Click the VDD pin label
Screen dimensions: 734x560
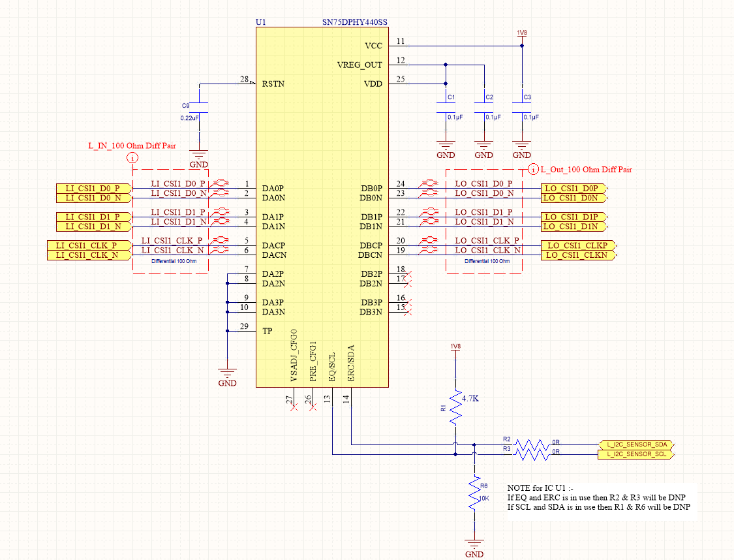(x=373, y=84)
